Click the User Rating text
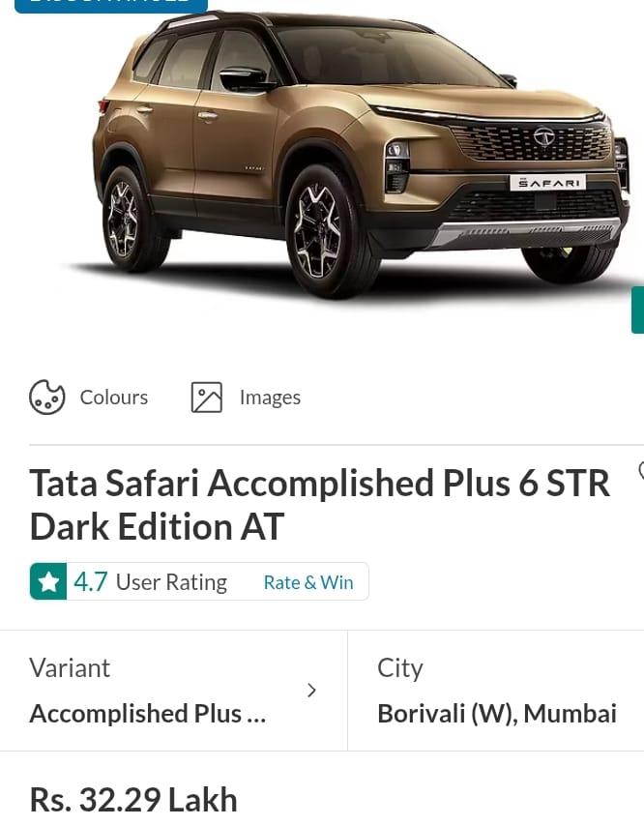Screen dimensions: 644x826 [171, 582]
